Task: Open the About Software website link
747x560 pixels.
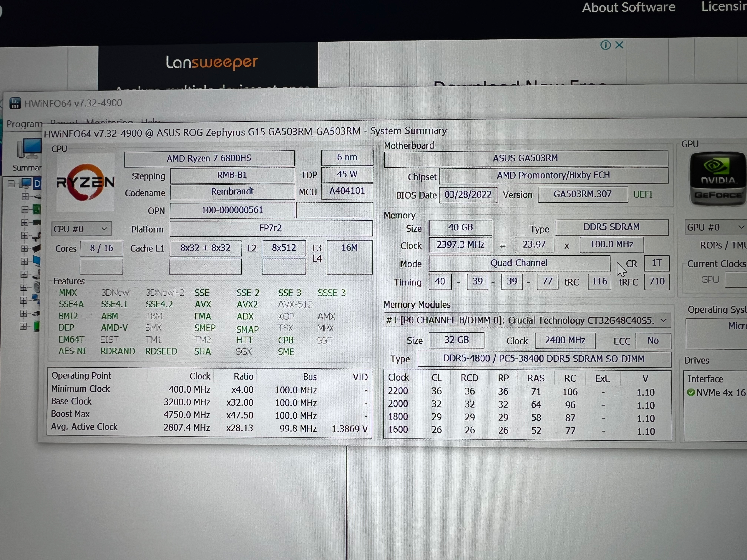Action: click(628, 7)
